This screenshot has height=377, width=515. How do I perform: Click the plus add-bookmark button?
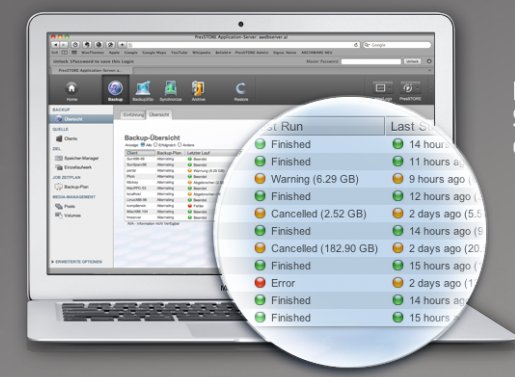[x=122, y=45]
